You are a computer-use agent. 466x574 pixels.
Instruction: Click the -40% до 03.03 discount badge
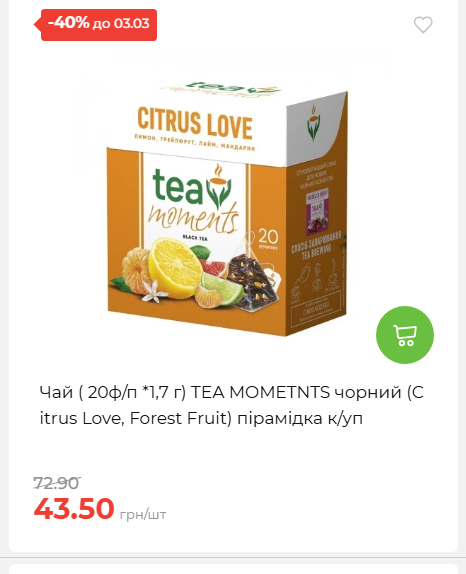(x=96, y=25)
